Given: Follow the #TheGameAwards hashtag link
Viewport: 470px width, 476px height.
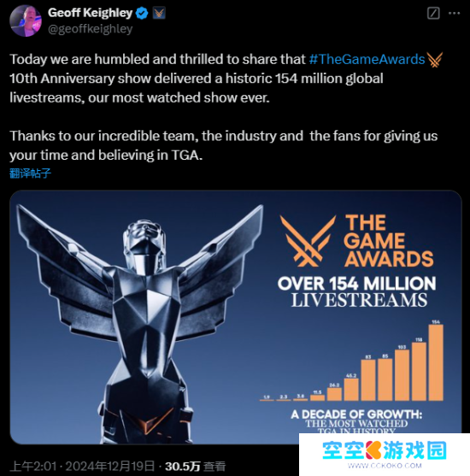Looking at the screenshot, I should point(367,59).
